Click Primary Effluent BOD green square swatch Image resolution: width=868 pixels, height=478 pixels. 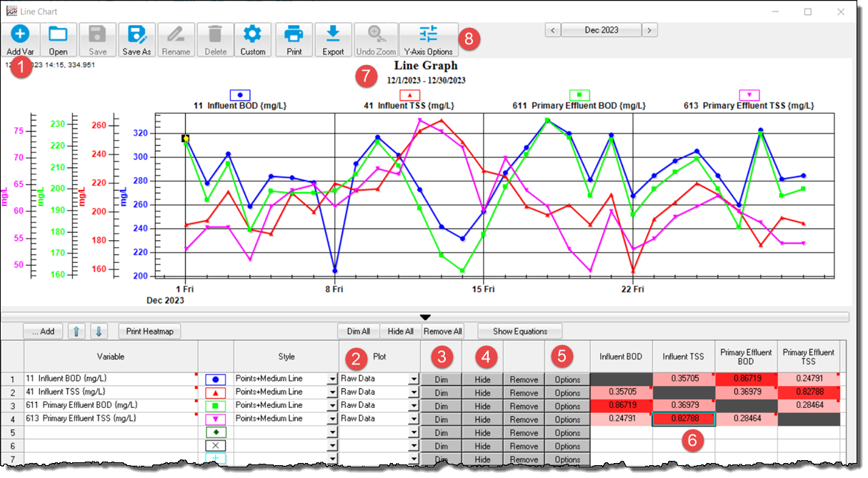[x=216, y=406]
